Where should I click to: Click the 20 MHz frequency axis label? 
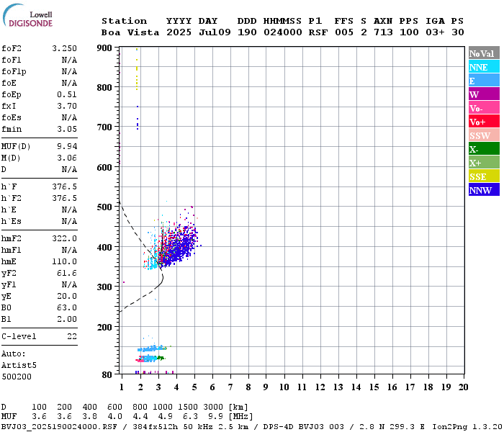pyautogui.click(x=463, y=387)
